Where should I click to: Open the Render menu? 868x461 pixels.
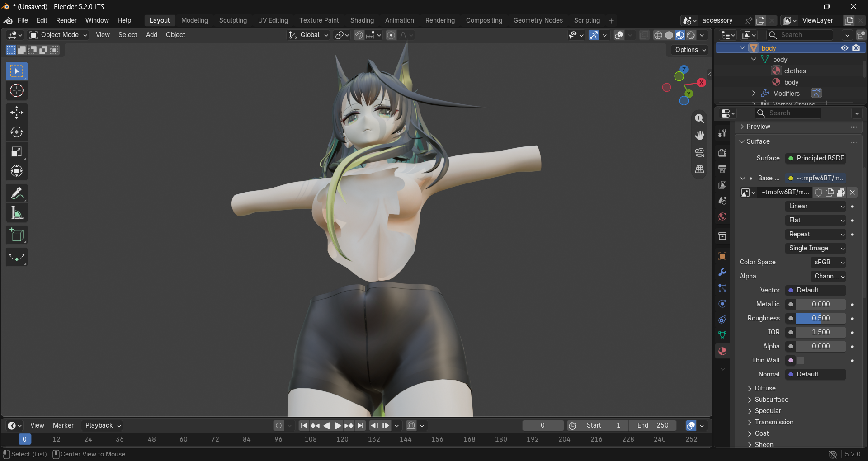click(x=66, y=20)
